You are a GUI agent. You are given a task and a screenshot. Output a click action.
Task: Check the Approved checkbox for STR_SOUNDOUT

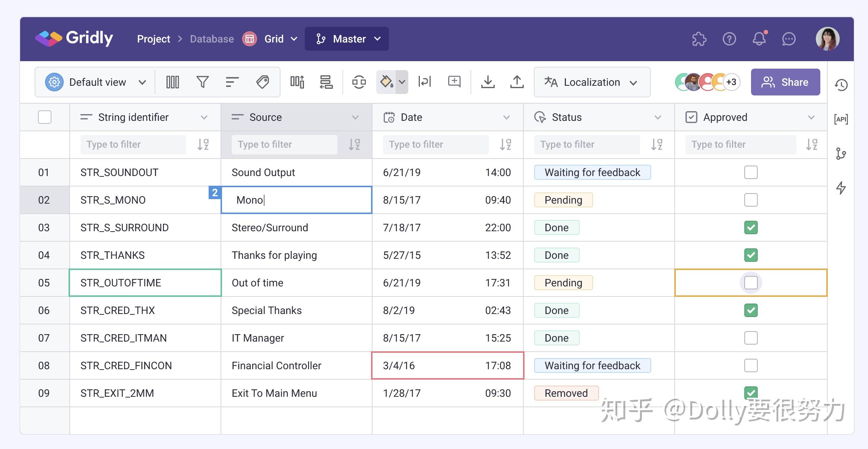click(x=751, y=172)
